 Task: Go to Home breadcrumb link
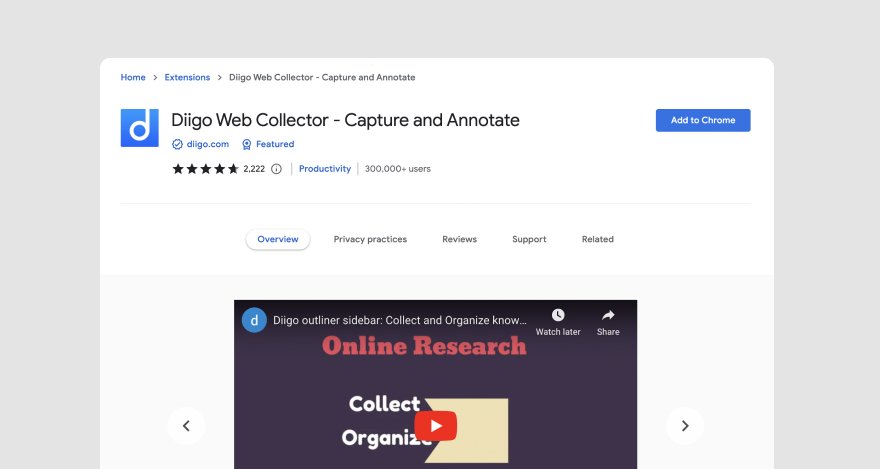133,77
